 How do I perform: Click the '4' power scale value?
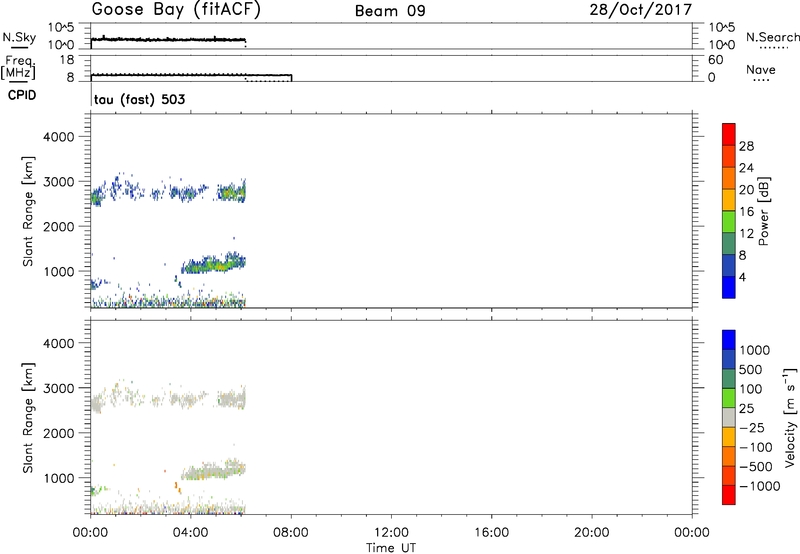pos(742,277)
